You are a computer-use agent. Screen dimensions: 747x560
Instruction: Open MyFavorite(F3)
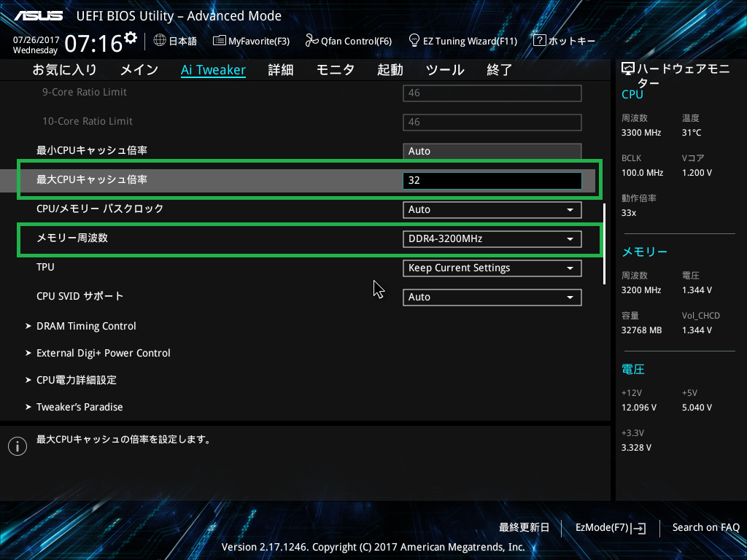[252, 41]
